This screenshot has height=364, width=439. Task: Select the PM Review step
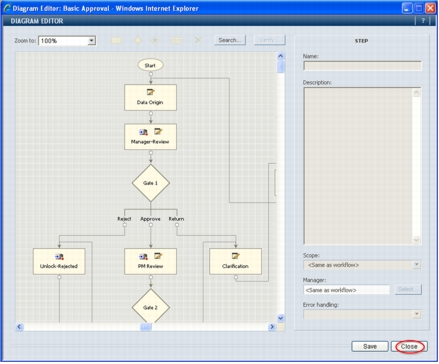pyautogui.click(x=150, y=261)
